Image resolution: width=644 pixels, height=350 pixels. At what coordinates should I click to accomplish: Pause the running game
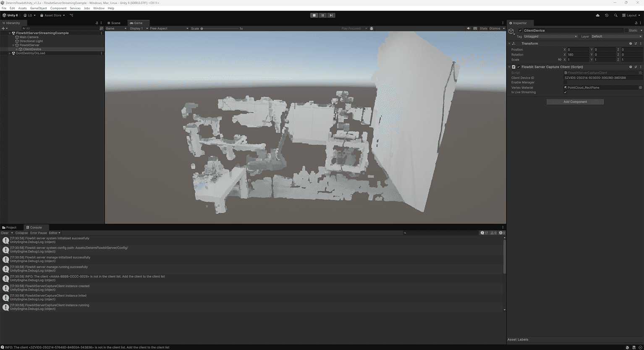click(x=322, y=15)
